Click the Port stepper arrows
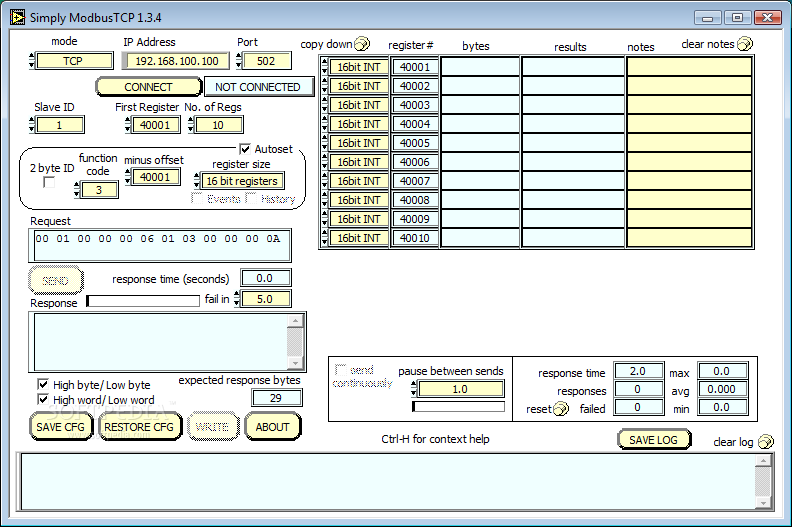Image resolution: width=792 pixels, height=527 pixels. pyautogui.click(x=239, y=61)
